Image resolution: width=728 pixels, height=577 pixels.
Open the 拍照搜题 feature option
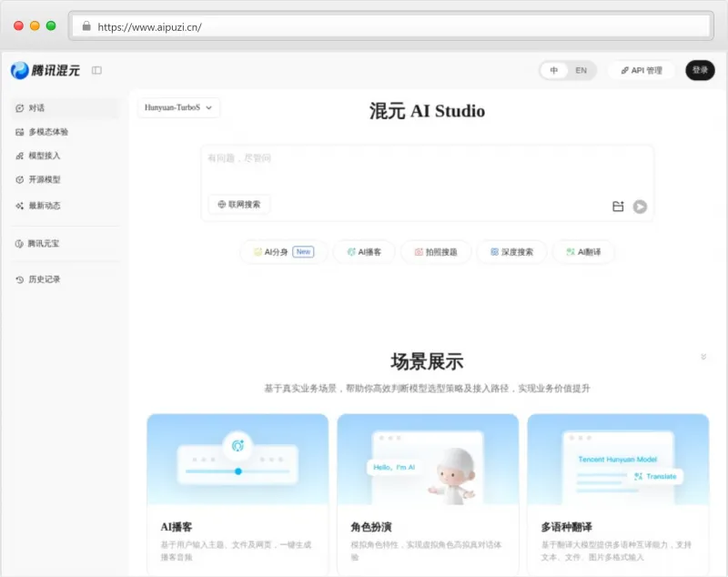(437, 251)
